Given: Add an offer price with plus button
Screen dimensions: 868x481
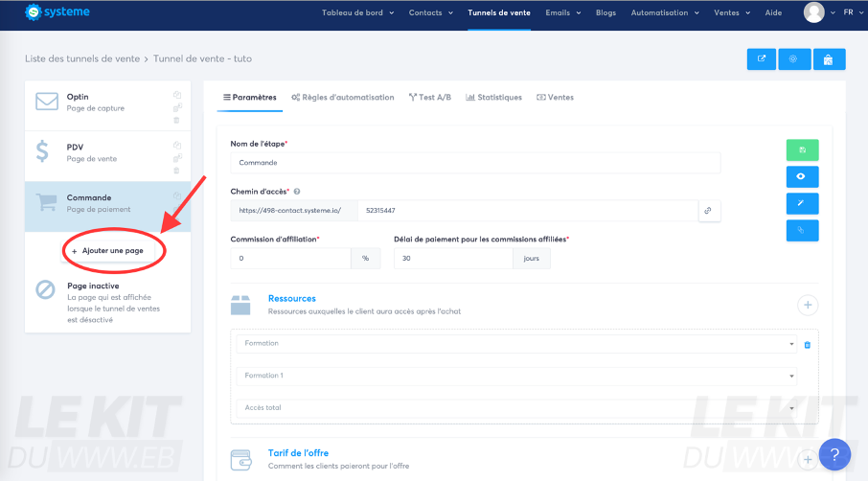Looking at the screenshot, I should coord(808,459).
